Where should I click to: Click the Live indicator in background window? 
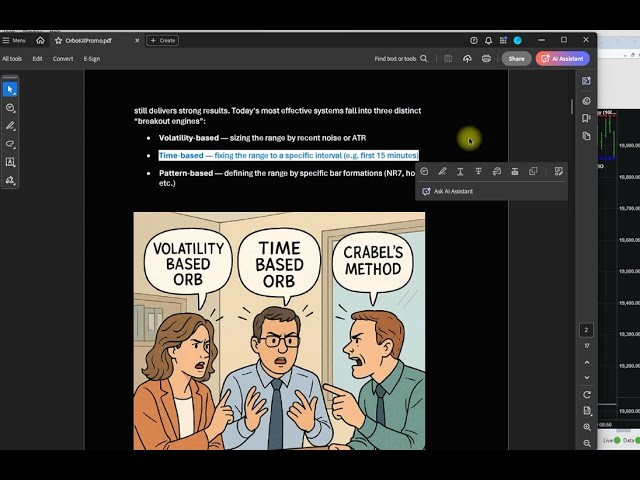[611, 440]
